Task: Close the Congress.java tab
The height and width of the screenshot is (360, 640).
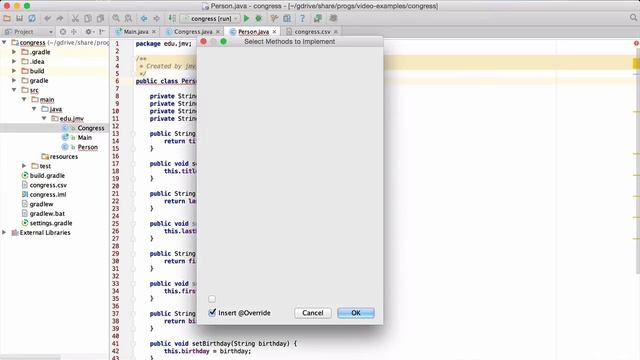Action: 218,31
